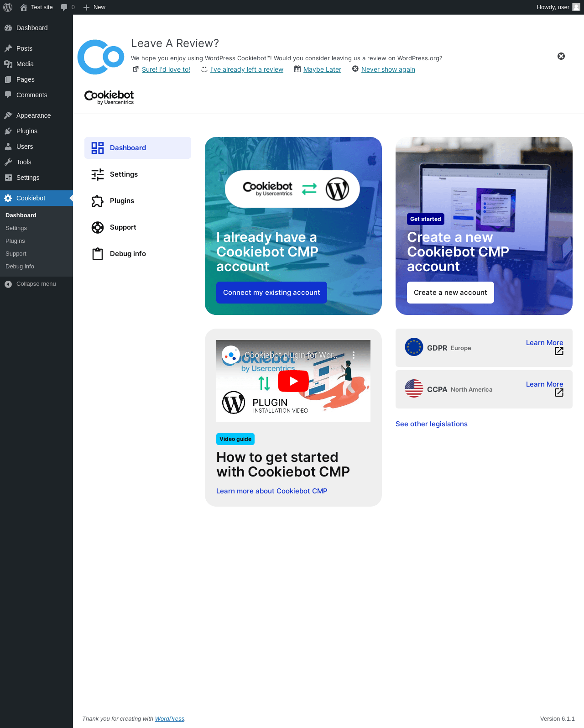
Task: Click the 'Get started' badge
Action: tap(425, 219)
